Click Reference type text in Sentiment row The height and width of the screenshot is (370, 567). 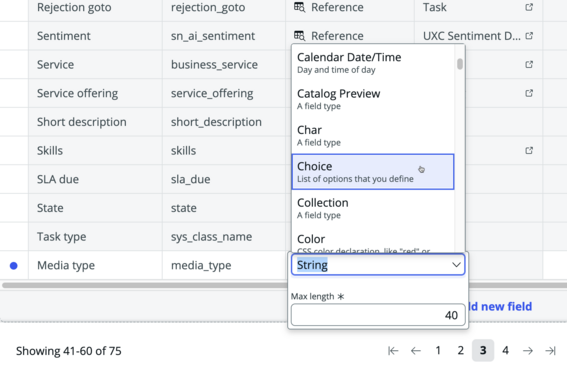337,36
